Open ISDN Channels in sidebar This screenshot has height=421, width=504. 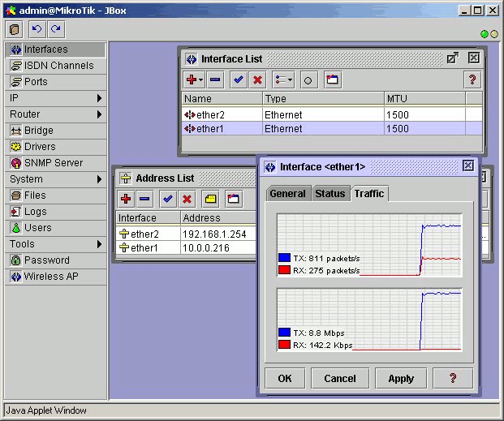[55, 66]
